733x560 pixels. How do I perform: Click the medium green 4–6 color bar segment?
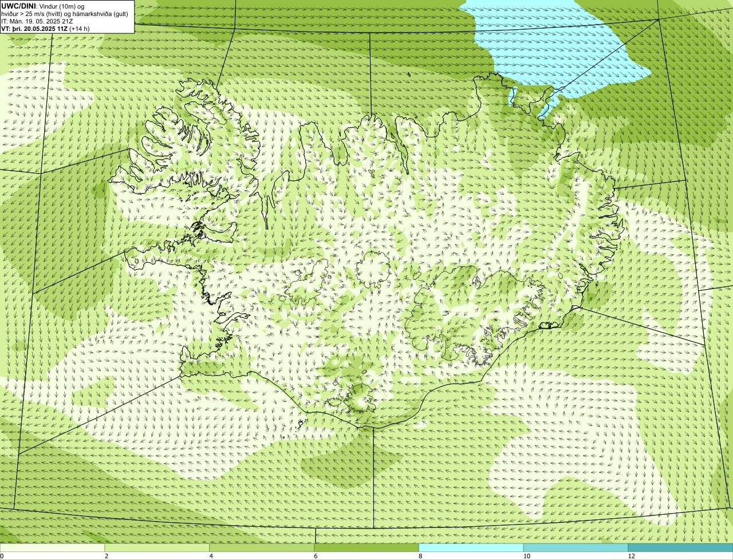[262, 547]
